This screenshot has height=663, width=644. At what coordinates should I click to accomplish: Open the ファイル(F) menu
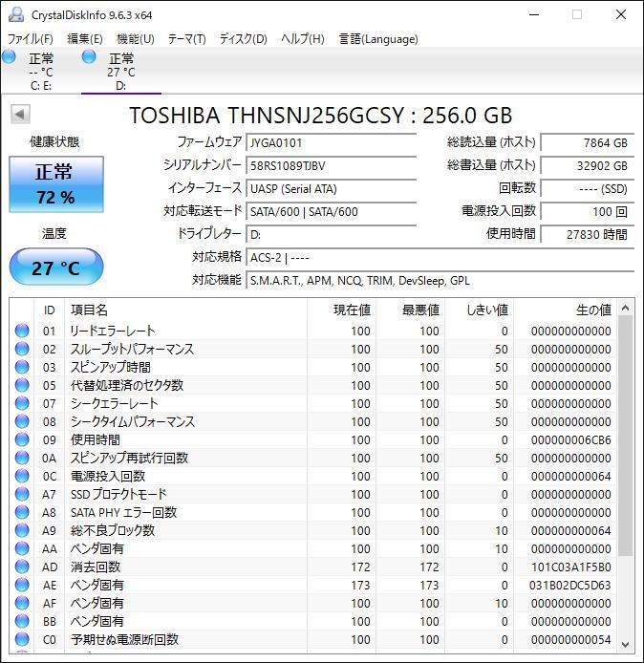click(31, 39)
